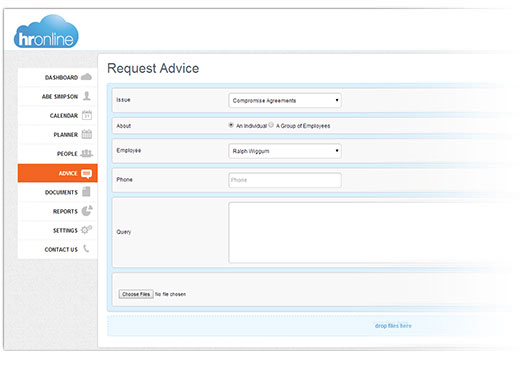Select A Group of Employees option
The width and height of the screenshot is (523, 376).
coord(271,125)
